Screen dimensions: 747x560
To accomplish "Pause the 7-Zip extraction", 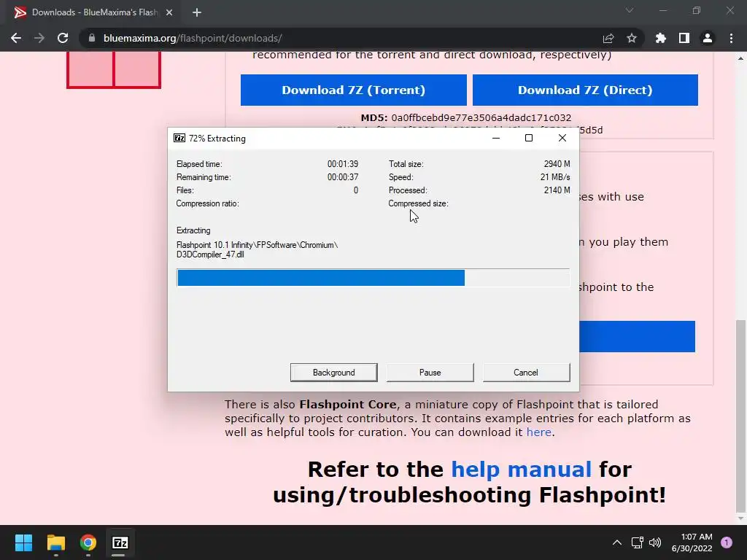I will click(x=430, y=373).
